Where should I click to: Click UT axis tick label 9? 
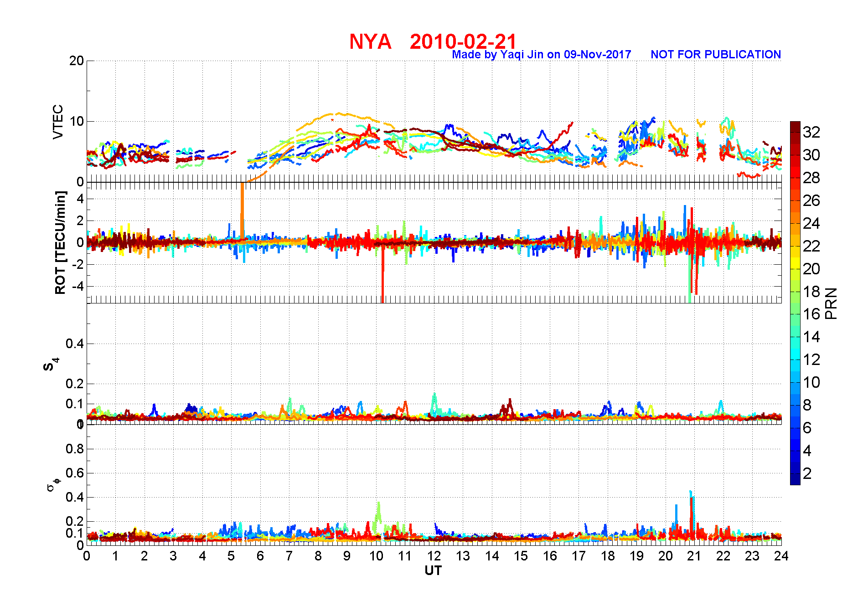(347, 556)
